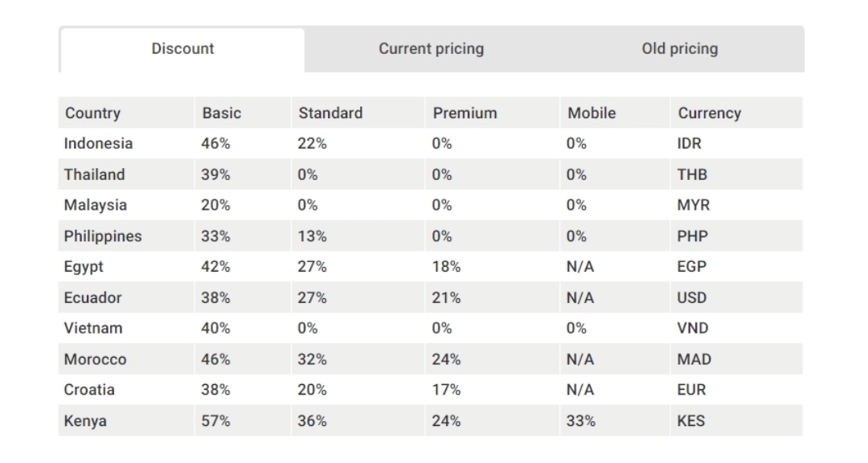Select Croatia's EUR currency cell

tap(737, 389)
